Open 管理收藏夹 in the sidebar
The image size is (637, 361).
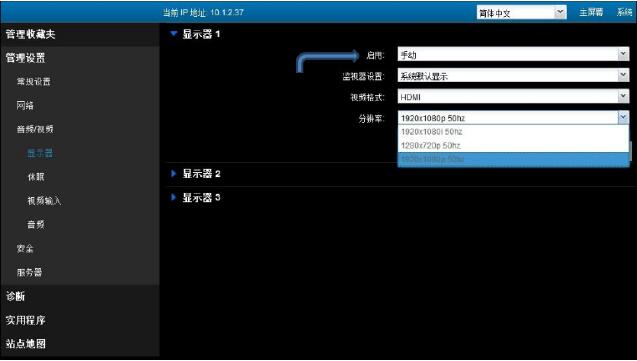point(30,34)
